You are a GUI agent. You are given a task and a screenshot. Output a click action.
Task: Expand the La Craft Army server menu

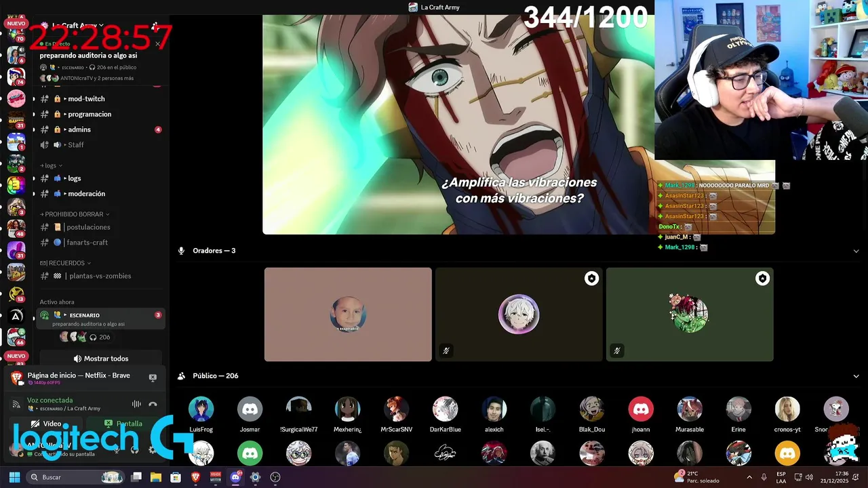(79, 26)
